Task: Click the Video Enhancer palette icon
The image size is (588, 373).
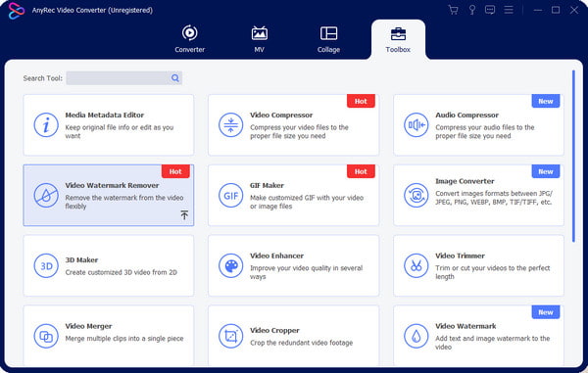Action: click(x=230, y=266)
